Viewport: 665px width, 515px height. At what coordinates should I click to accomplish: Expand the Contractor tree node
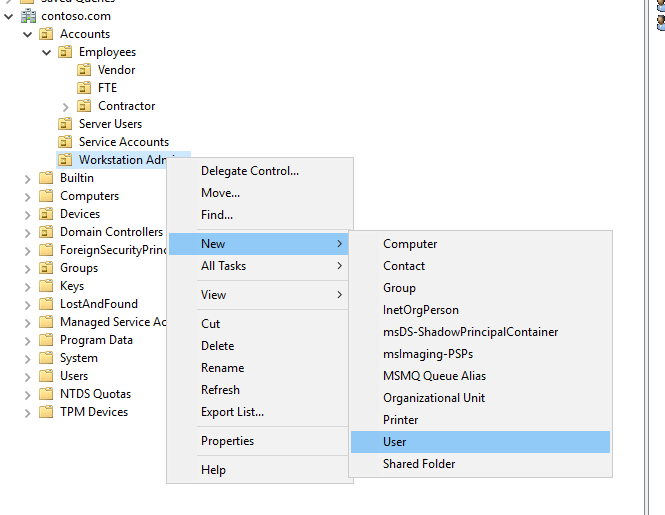[x=65, y=106]
